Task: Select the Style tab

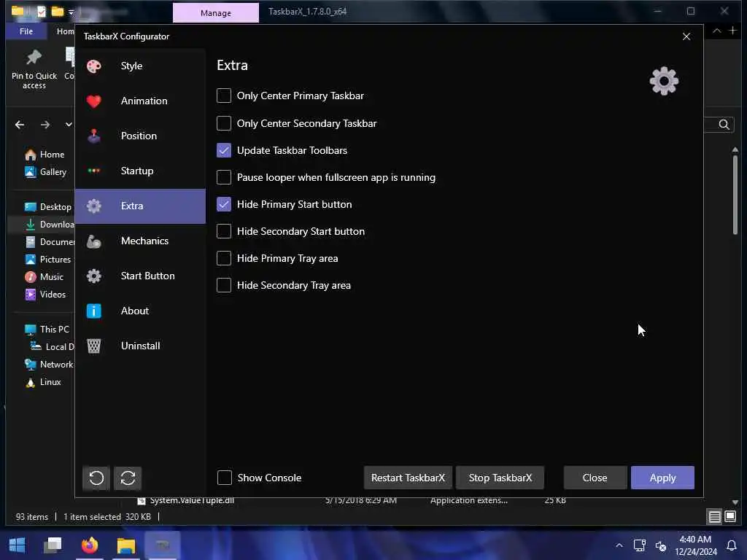Action: tap(140, 66)
